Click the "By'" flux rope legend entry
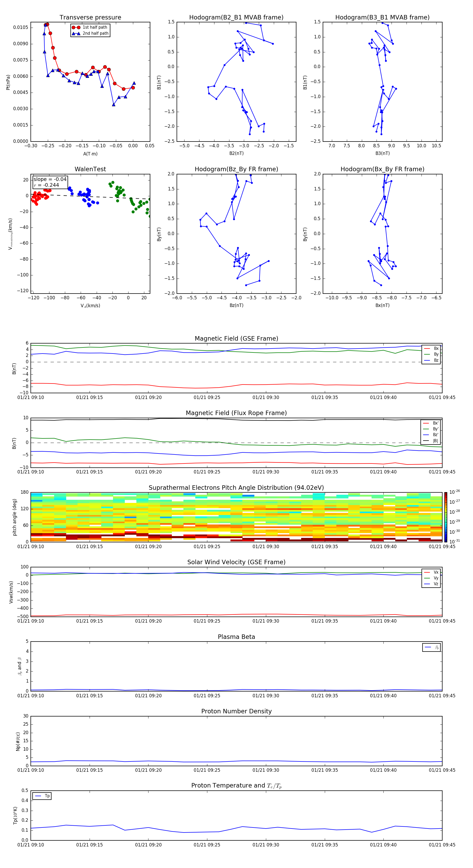Viewport: 473px width, 868px height. (x=431, y=429)
